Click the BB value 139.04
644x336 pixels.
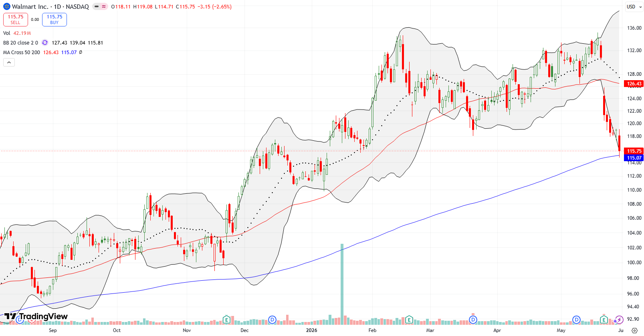point(77,43)
